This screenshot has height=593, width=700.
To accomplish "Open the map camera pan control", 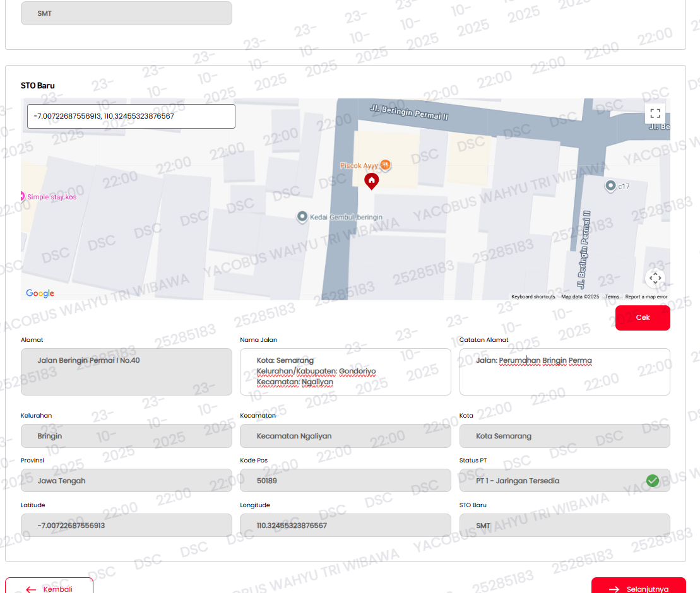I will click(655, 278).
